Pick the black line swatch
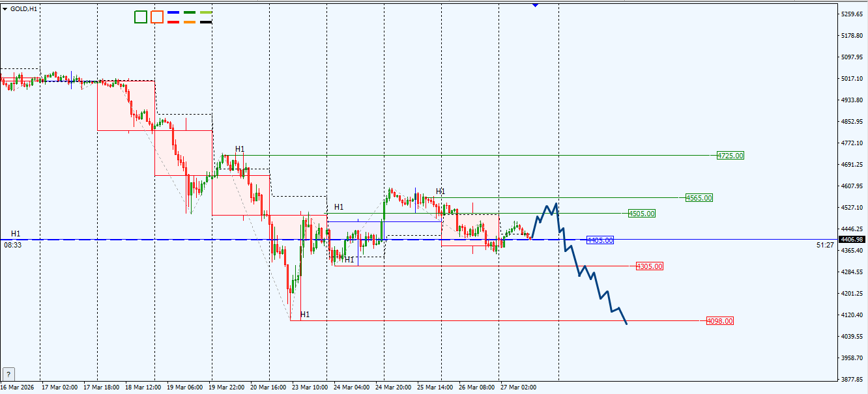 pos(206,21)
